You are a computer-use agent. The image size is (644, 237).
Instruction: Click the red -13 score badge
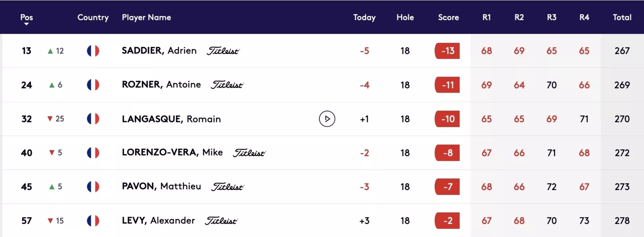[447, 51]
